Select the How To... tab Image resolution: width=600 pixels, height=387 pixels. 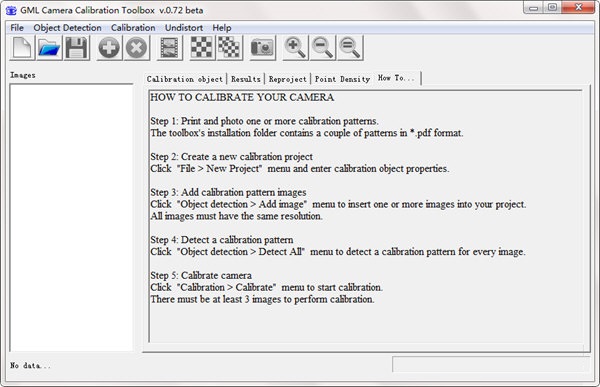pyautogui.click(x=397, y=78)
